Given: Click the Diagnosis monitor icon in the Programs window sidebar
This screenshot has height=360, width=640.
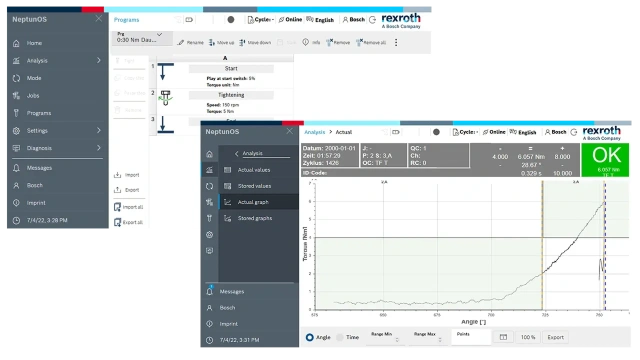Looking at the screenshot, I should point(16,148).
